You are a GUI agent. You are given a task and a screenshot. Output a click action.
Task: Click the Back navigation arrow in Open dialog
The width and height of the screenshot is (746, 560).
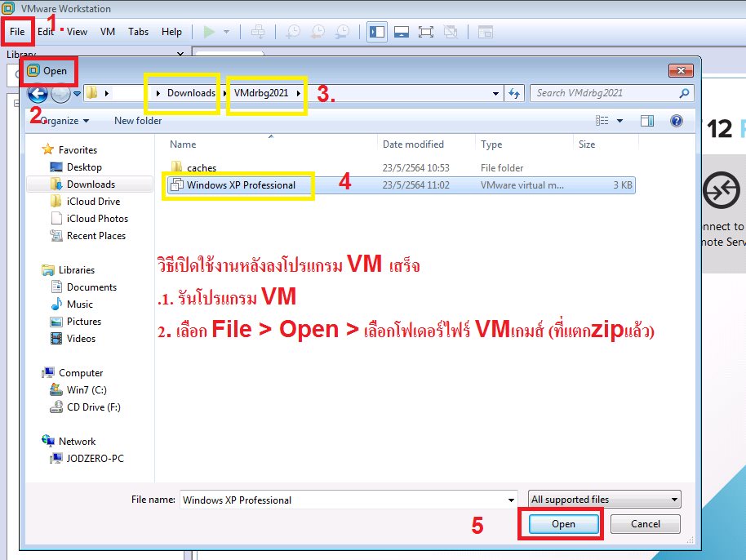pyautogui.click(x=38, y=93)
